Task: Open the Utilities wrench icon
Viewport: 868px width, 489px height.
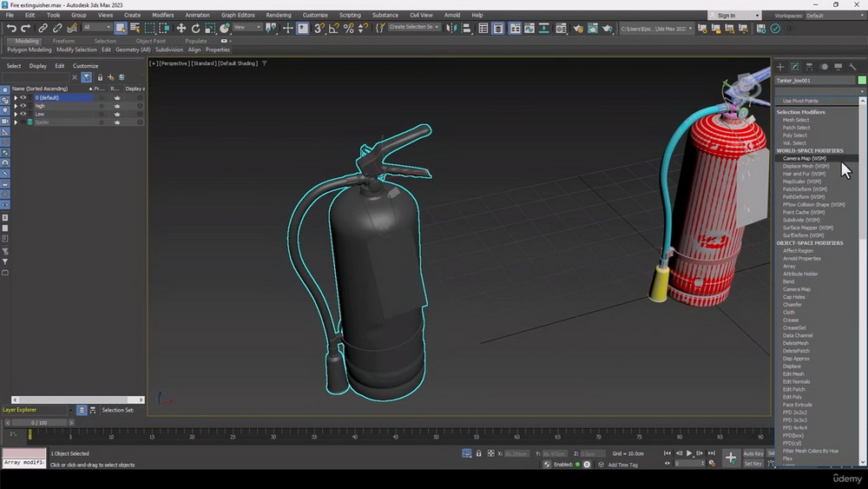Action: coord(852,67)
